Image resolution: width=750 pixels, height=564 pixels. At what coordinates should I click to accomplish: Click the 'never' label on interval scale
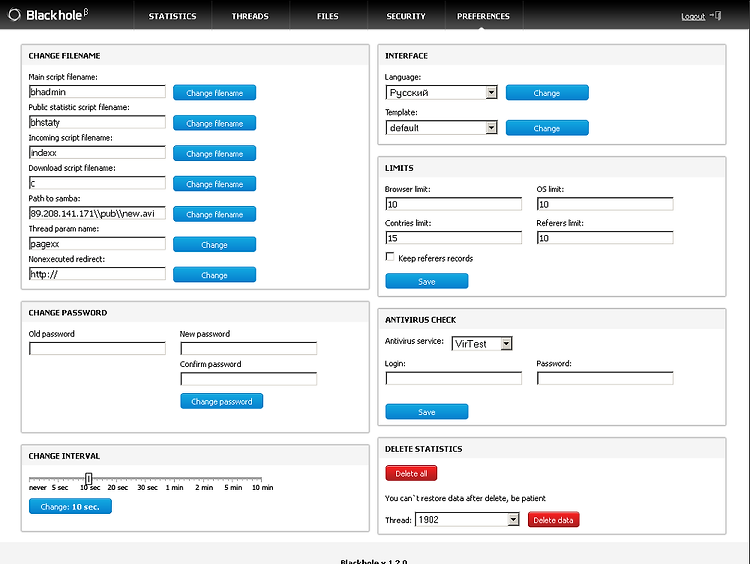(x=38, y=487)
